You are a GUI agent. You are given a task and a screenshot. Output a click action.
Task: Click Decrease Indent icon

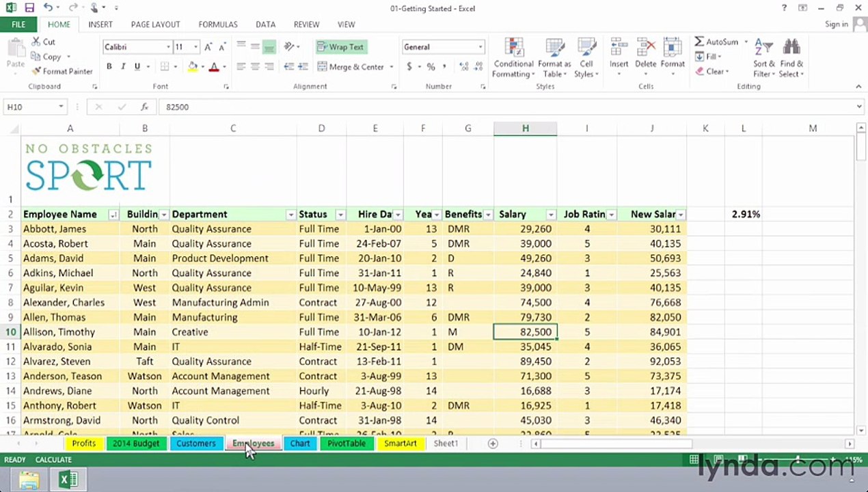(x=288, y=67)
